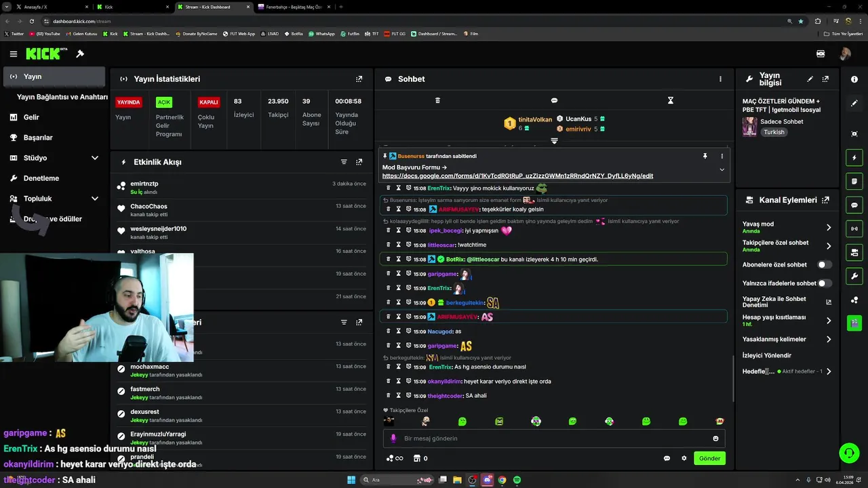Select Yayın in the left sidebar
This screenshot has width=868, height=488.
[x=54, y=77]
